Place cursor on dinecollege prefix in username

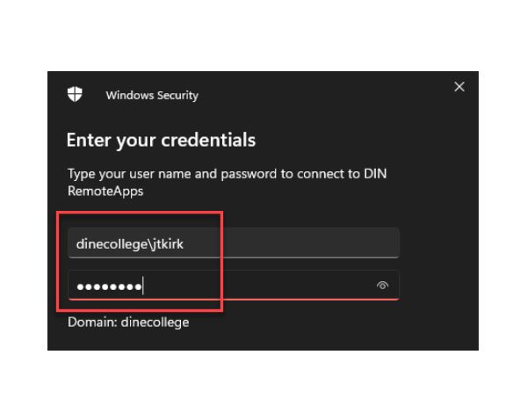[112, 244]
